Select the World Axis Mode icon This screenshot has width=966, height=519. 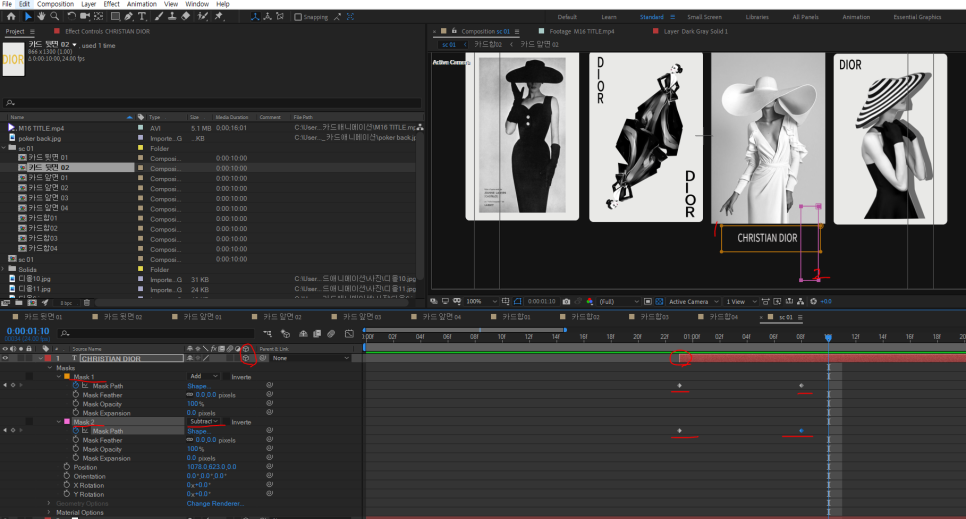pos(267,17)
